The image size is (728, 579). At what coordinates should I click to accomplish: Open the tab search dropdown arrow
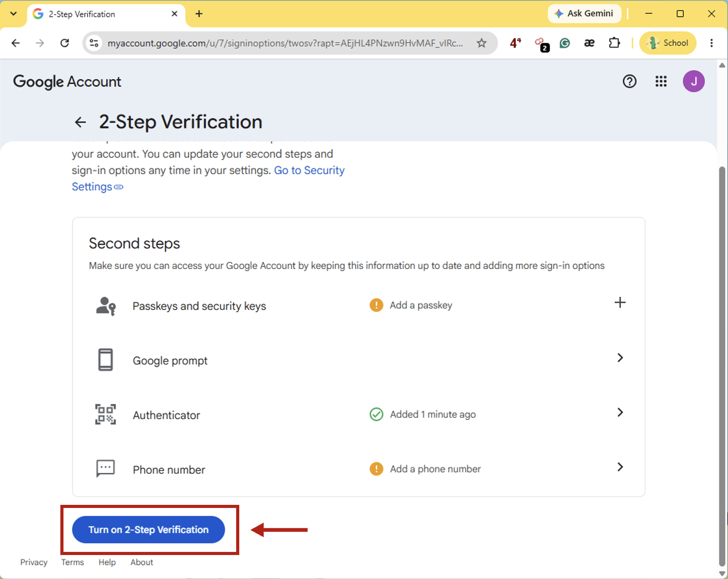[14, 14]
